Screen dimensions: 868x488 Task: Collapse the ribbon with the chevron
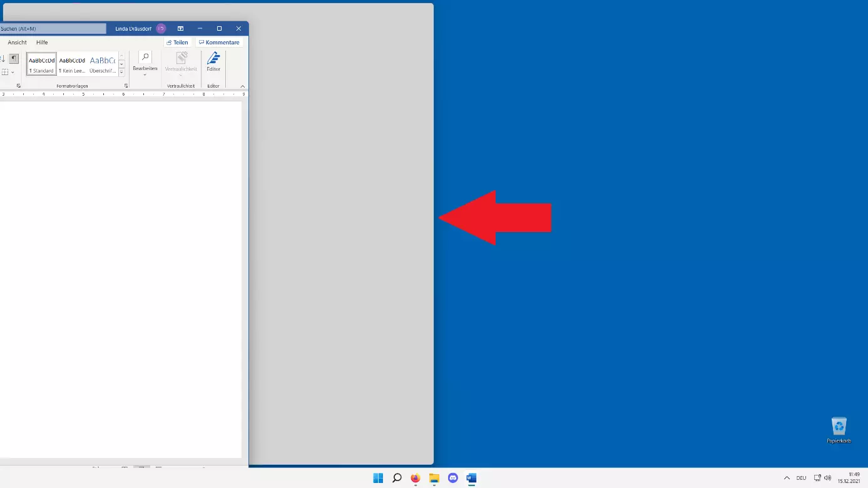coord(243,86)
